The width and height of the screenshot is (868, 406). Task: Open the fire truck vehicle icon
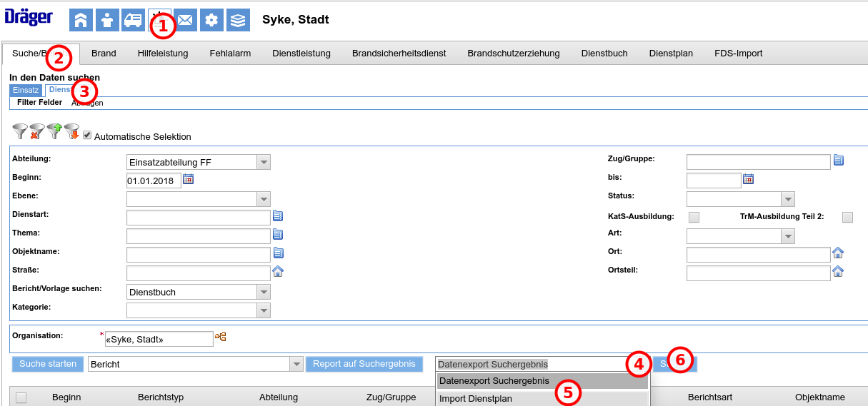[133, 20]
